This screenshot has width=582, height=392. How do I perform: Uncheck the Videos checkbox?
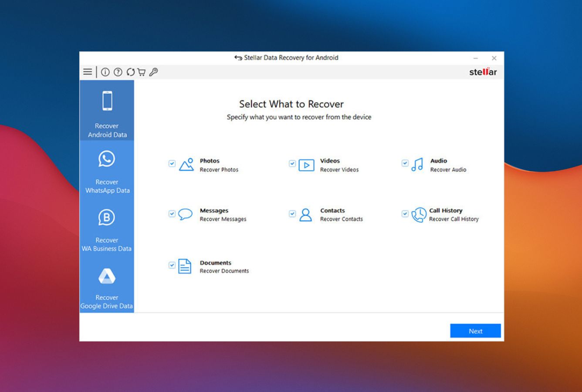(292, 164)
